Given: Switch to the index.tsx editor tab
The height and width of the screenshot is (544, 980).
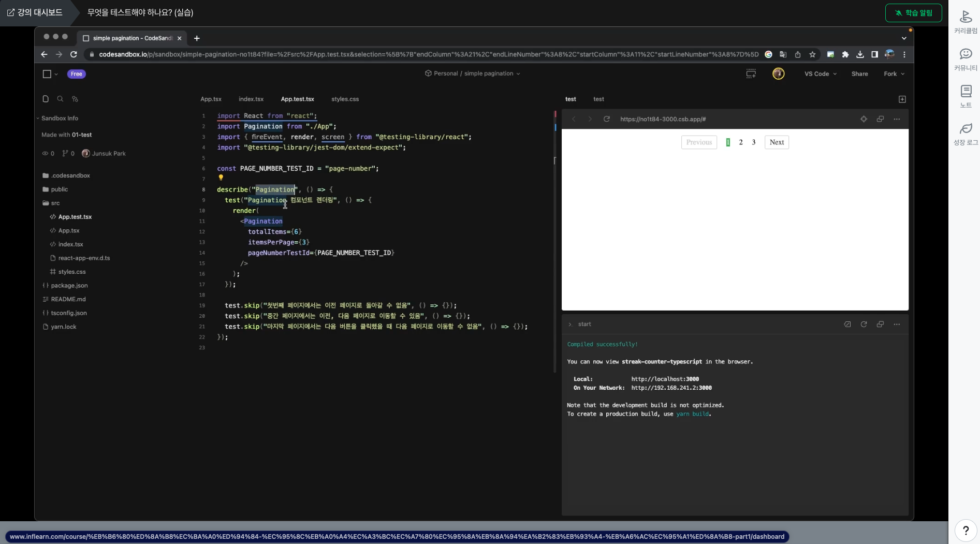Looking at the screenshot, I should point(251,99).
